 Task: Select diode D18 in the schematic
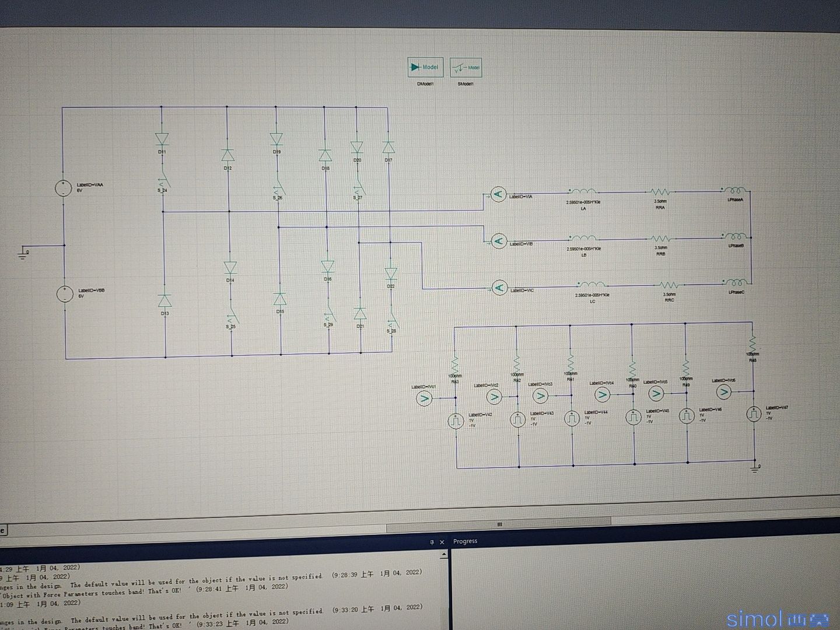tap(325, 156)
